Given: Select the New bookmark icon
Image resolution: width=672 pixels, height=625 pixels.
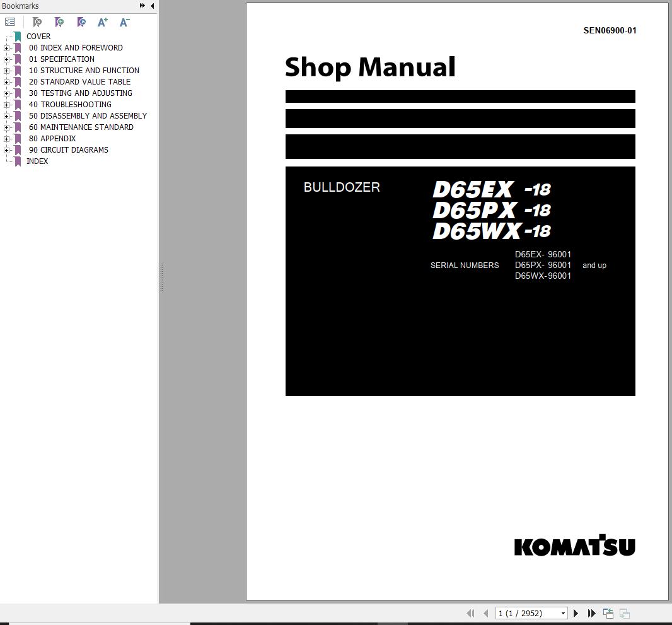Looking at the screenshot, I should tap(59, 22).
